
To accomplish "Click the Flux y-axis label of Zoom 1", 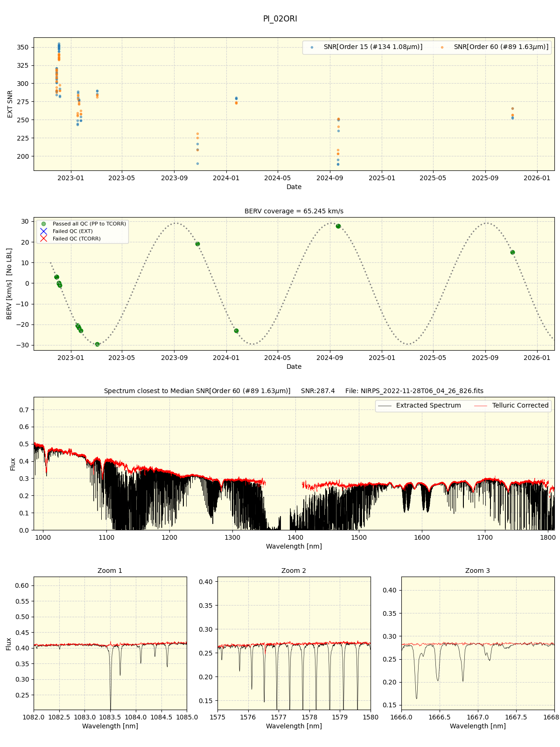I will [x=9, y=644].
